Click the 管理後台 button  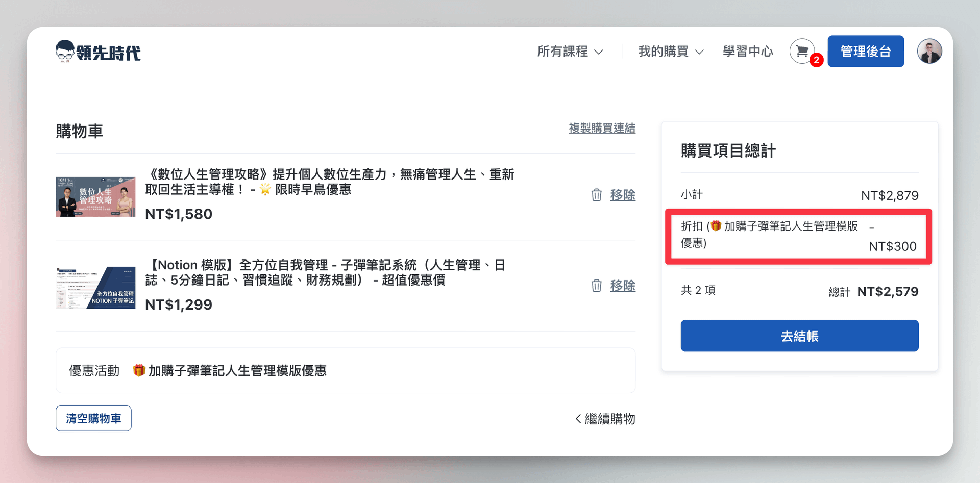[x=866, y=52]
